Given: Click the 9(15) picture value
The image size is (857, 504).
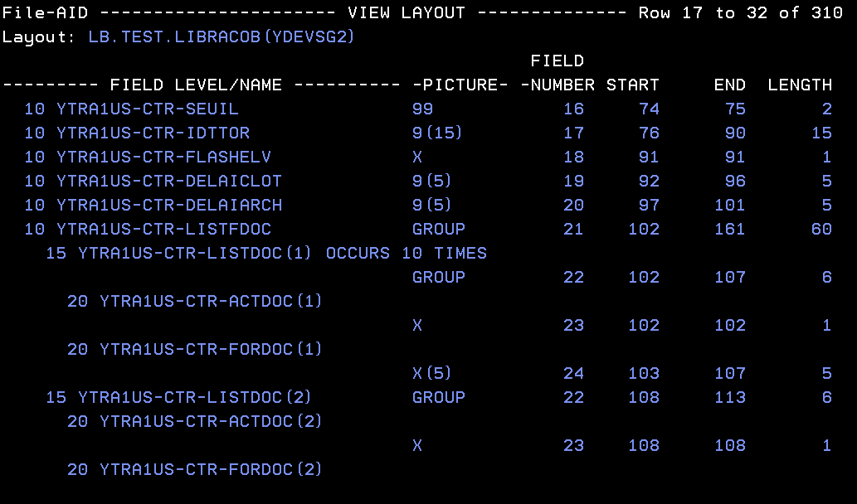Looking at the screenshot, I should [x=437, y=133].
